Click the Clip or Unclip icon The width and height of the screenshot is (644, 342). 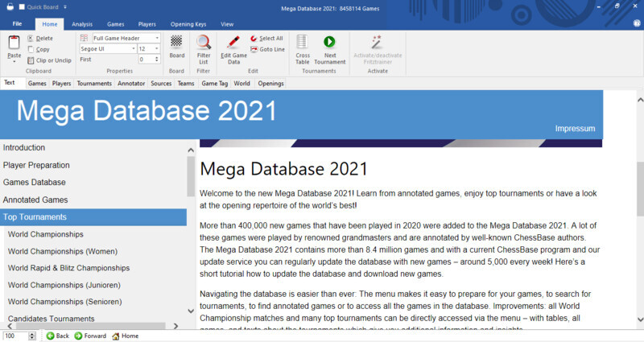click(31, 60)
